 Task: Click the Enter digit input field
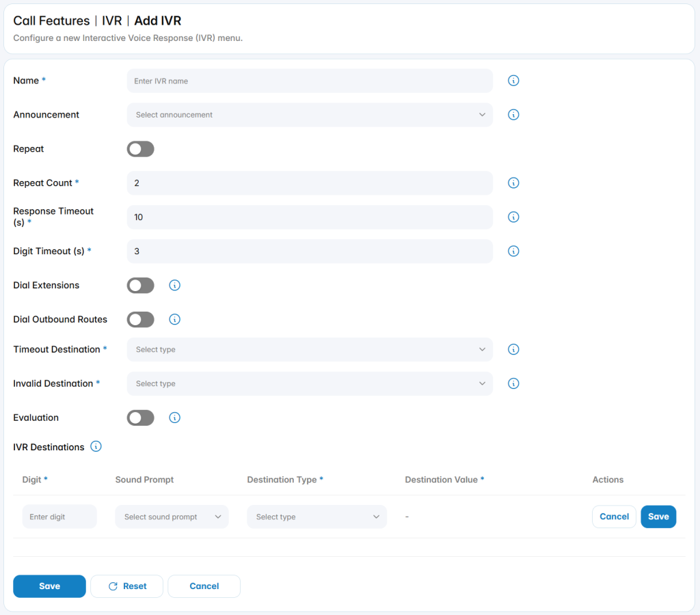click(x=59, y=517)
